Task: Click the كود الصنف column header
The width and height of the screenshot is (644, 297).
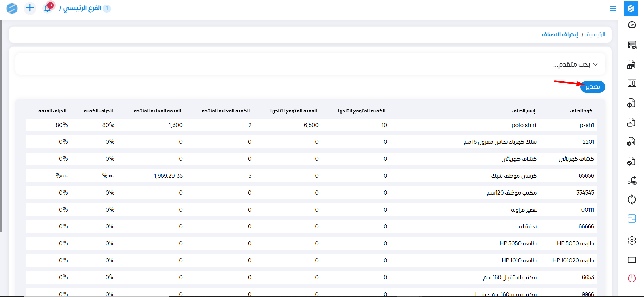Action: tap(581, 111)
